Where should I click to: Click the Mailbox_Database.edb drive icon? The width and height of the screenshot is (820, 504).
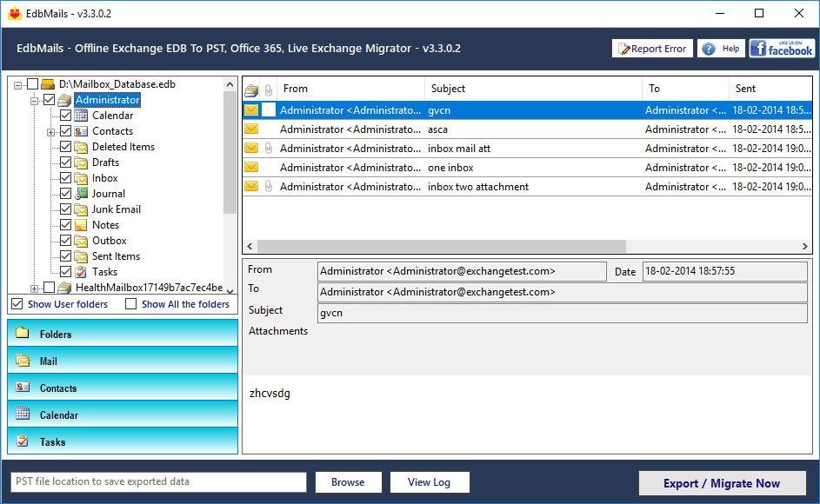[x=48, y=84]
